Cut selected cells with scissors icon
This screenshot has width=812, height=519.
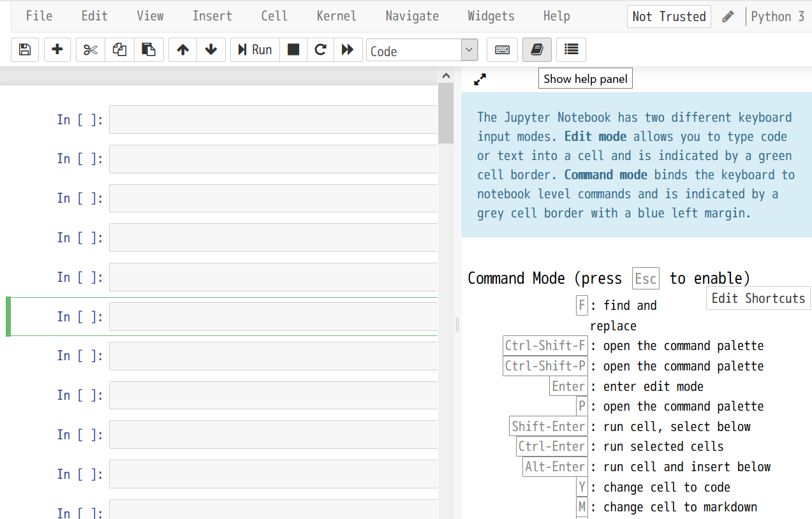(91, 50)
